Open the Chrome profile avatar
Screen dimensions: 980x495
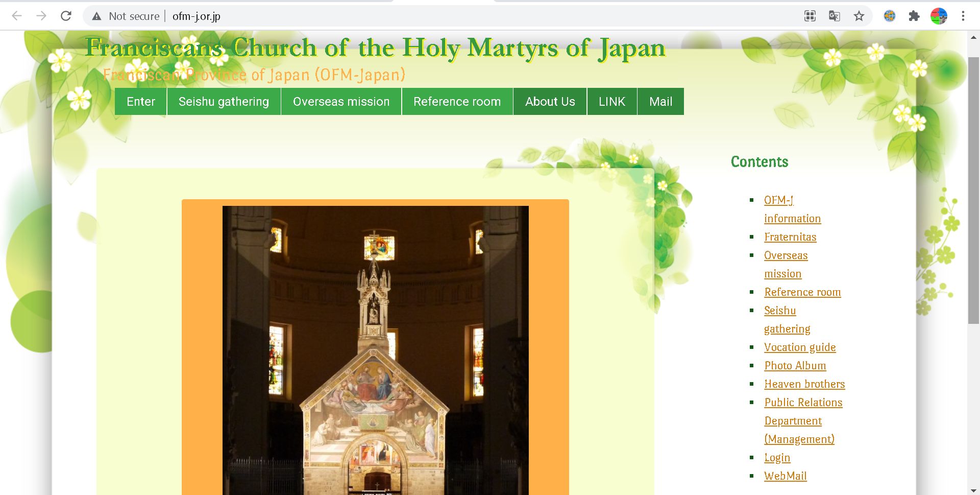(x=939, y=16)
